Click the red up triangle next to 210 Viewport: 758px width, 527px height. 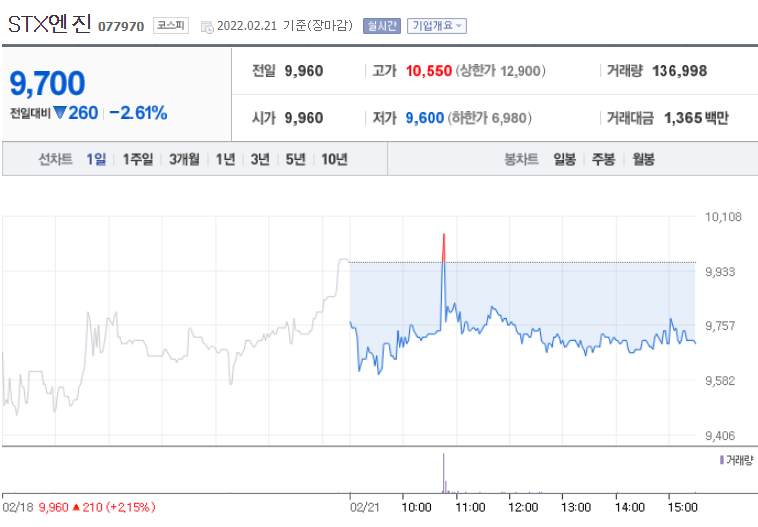click(x=76, y=507)
